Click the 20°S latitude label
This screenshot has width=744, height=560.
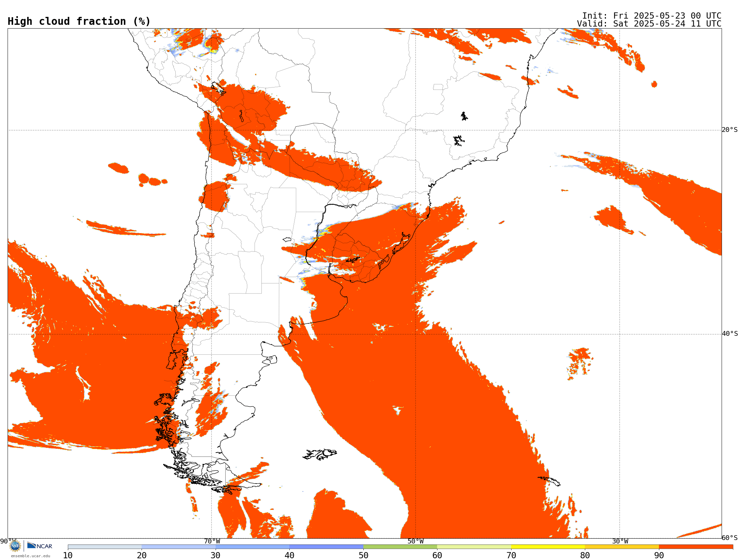click(x=730, y=130)
